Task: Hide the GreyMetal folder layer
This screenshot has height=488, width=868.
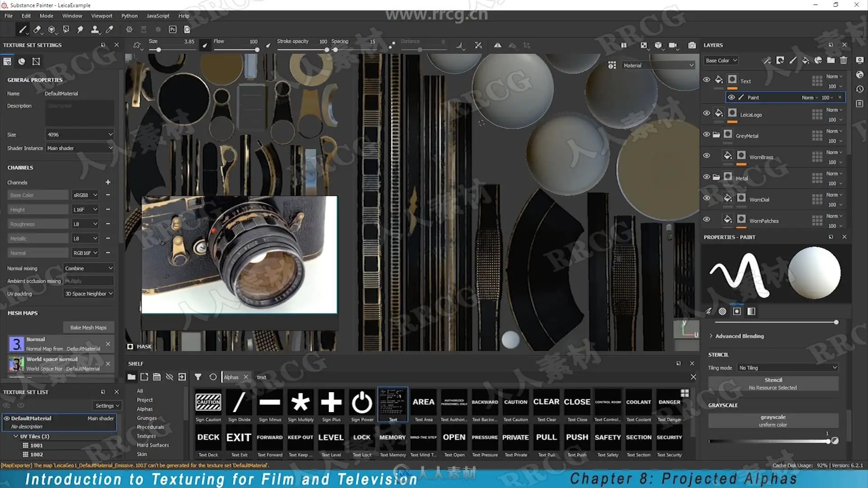Action: coord(707,134)
